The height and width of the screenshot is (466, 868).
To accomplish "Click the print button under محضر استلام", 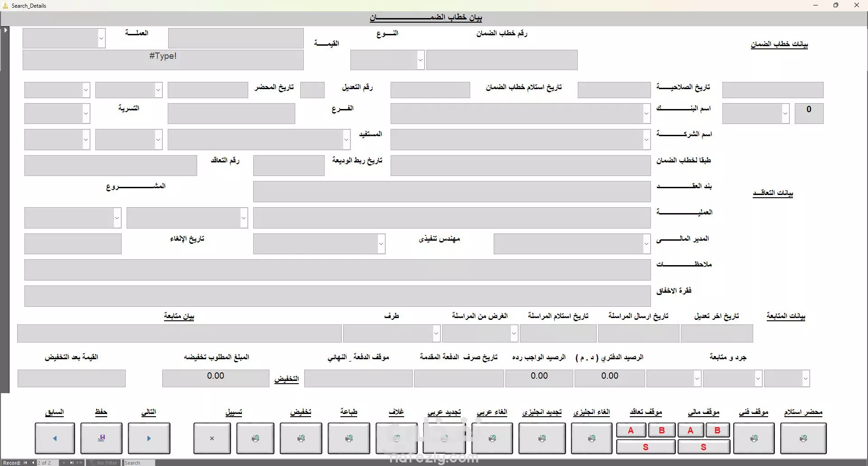I will (803, 438).
